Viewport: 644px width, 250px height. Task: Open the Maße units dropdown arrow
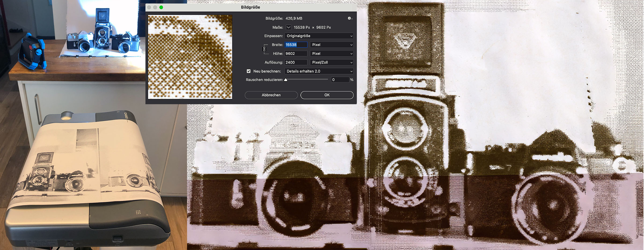coord(288,27)
